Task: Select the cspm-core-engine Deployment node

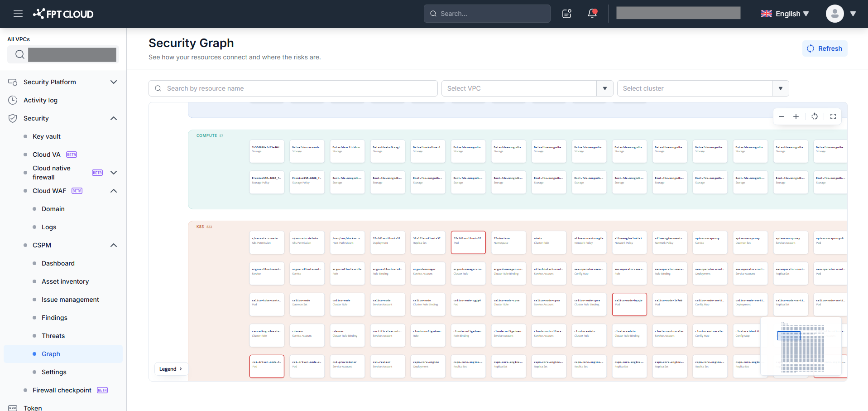Action: coord(428,366)
